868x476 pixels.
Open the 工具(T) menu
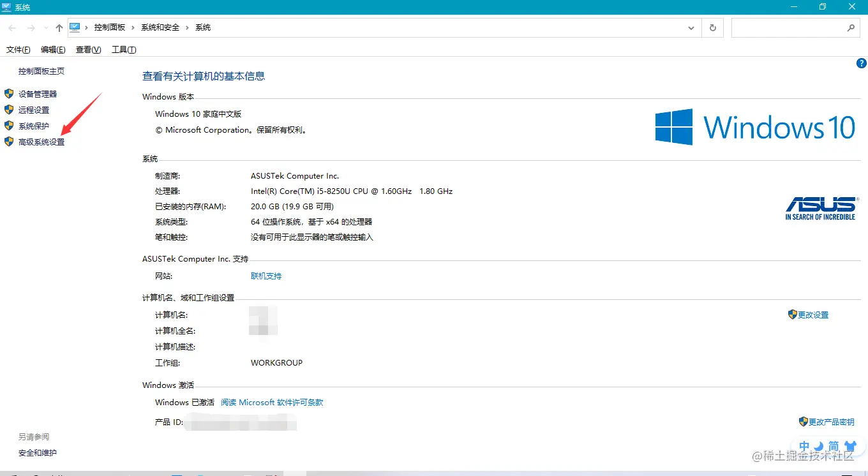tap(124, 50)
